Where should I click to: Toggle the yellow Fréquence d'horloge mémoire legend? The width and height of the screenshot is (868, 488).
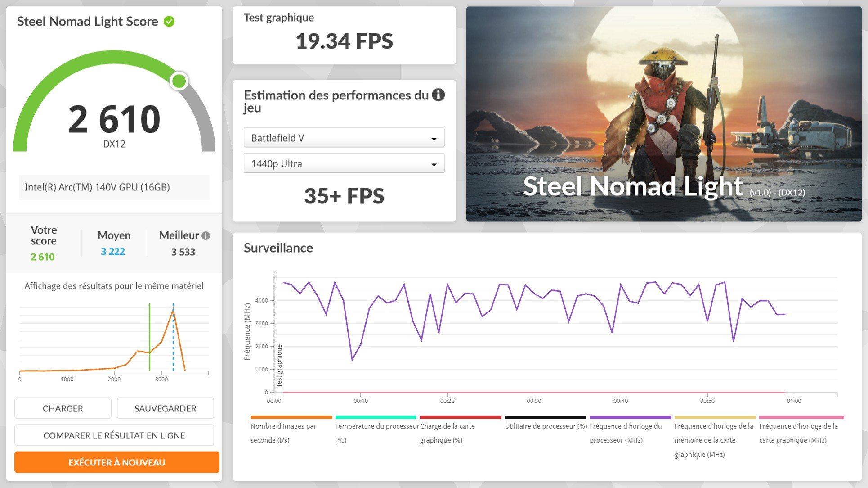pos(715,437)
